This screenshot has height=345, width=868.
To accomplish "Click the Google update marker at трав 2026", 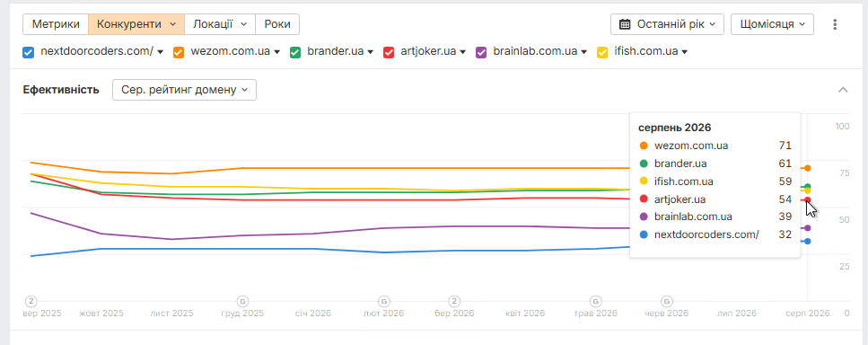I will point(596,301).
